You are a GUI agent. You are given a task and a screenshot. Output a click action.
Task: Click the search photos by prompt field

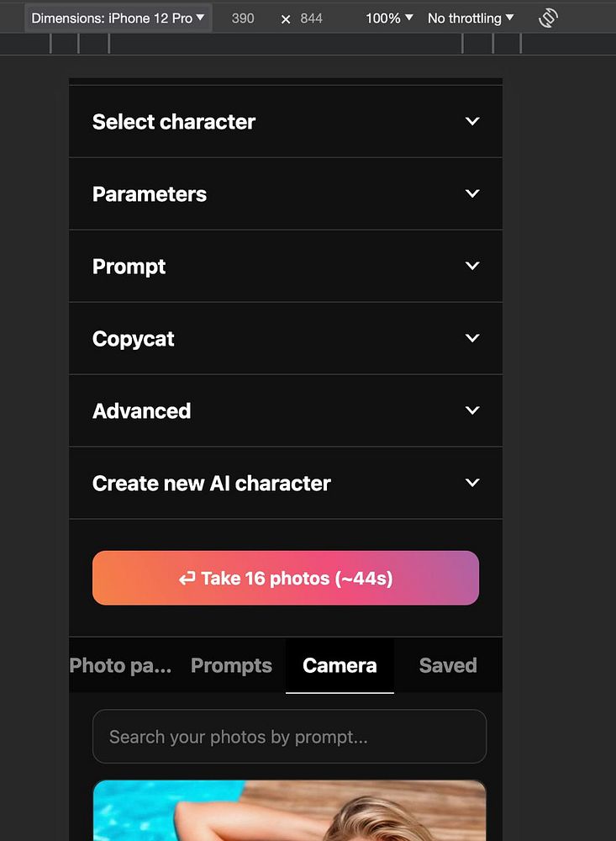click(x=289, y=737)
